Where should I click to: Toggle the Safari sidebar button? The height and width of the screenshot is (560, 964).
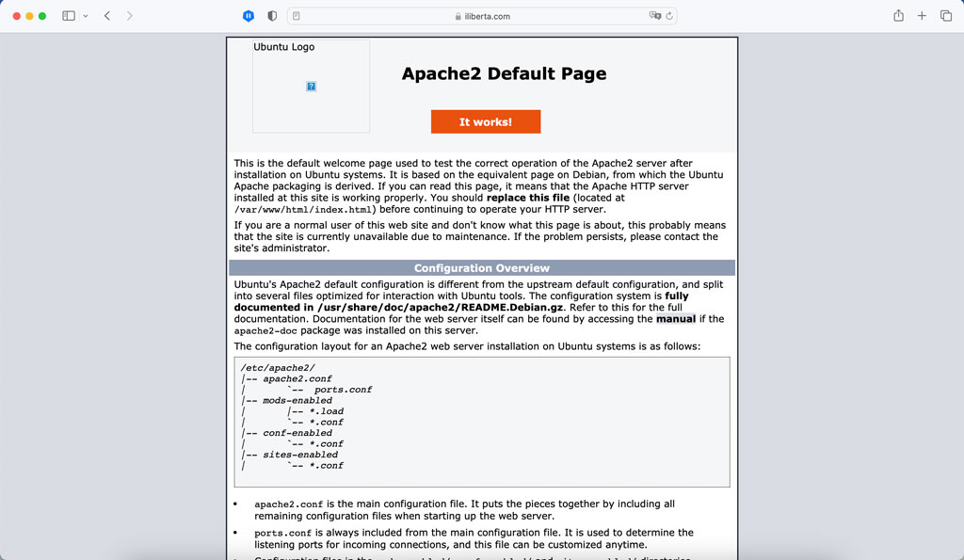[x=68, y=16]
